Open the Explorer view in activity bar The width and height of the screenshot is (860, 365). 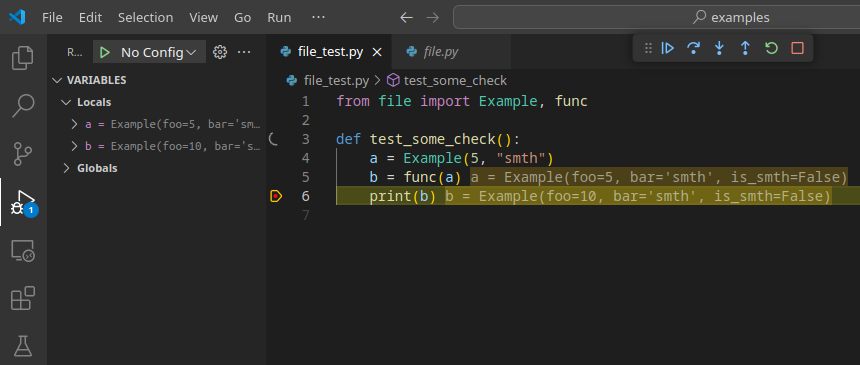click(x=22, y=58)
